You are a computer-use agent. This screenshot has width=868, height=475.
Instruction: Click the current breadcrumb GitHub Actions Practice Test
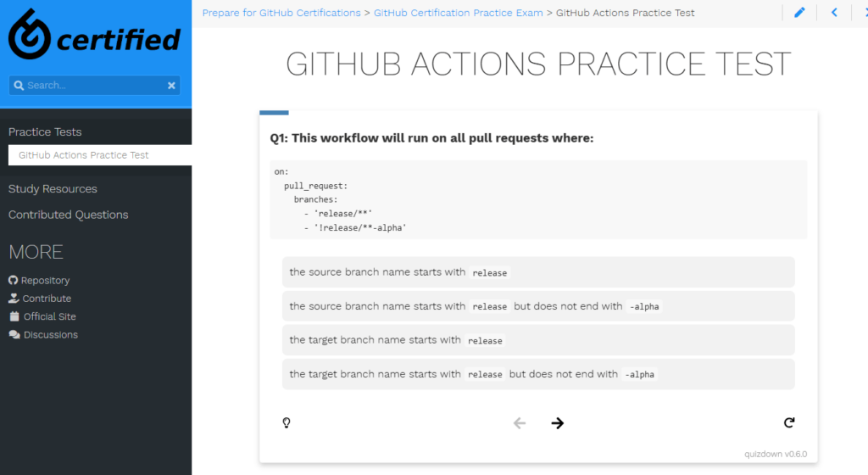pos(625,13)
